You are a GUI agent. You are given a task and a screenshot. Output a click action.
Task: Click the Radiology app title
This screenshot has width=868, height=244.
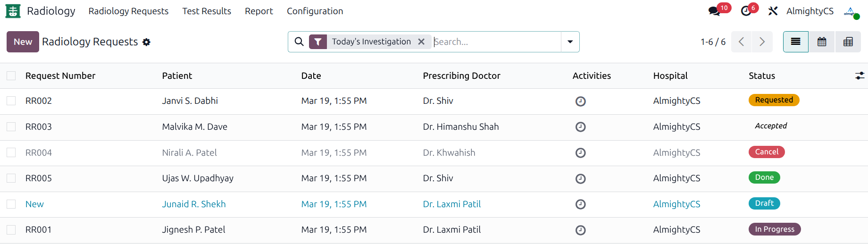pos(51,11)
